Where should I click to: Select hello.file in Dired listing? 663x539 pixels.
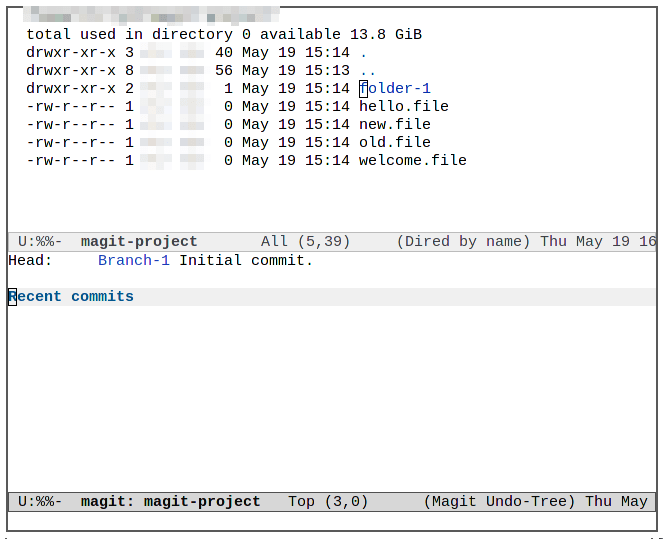404,106
